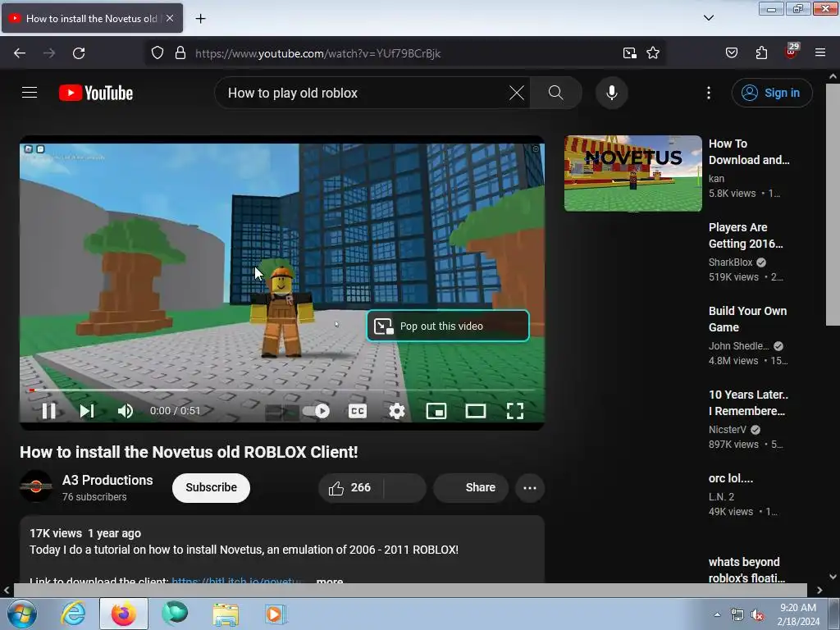Open Firefox extensions puzzle icon

tap(761, 52)
